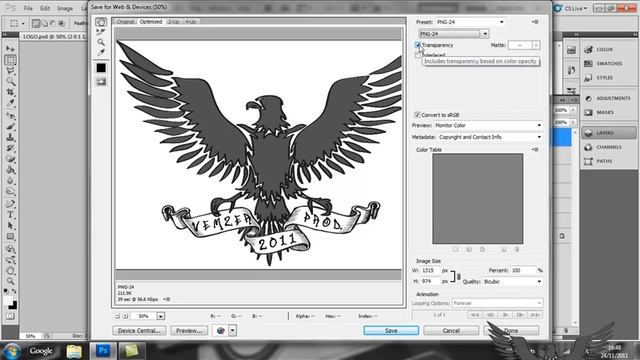Click the Done button
Screen dimensions: 640x360
click(x=511, y=330)
